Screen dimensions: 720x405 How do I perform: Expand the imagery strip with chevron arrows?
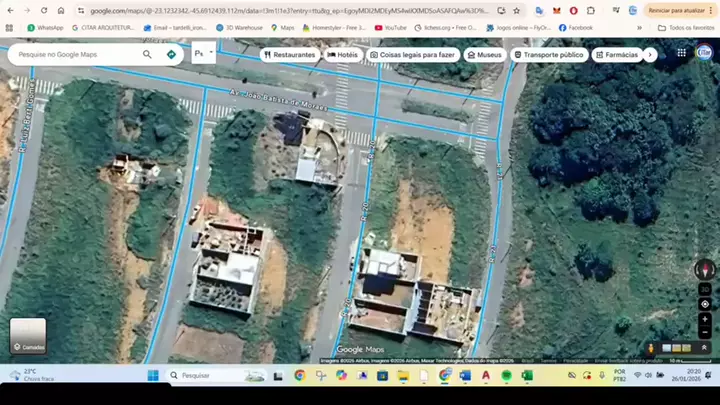(704, 348)
